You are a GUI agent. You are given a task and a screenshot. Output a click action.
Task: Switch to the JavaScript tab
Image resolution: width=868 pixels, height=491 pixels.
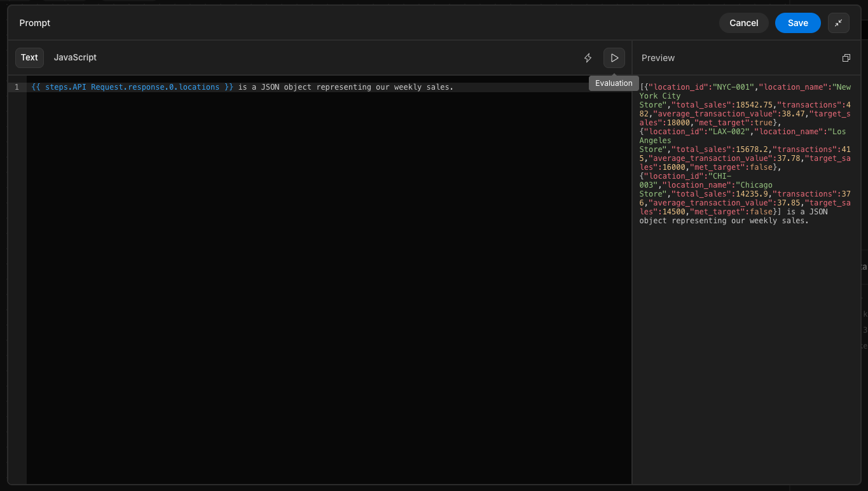coord(75,57)
